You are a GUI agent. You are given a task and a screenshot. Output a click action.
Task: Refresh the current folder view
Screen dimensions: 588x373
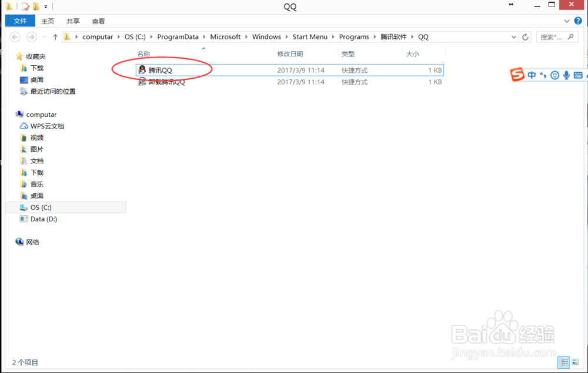[525, 36]
